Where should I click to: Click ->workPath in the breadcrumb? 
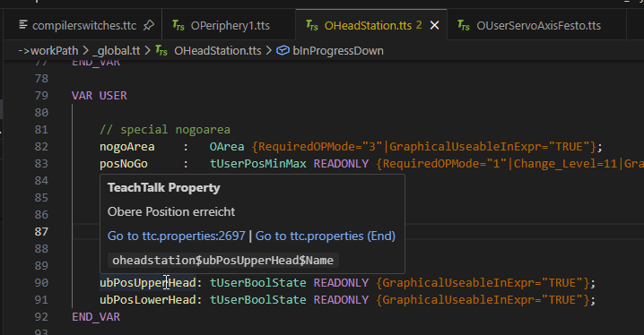click(48, 51)
